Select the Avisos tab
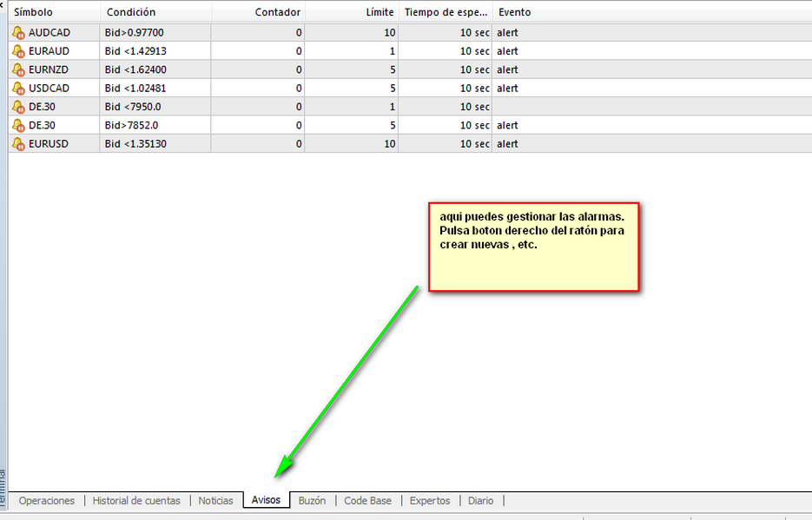This screenshot has width=812, height=520. 266,501
